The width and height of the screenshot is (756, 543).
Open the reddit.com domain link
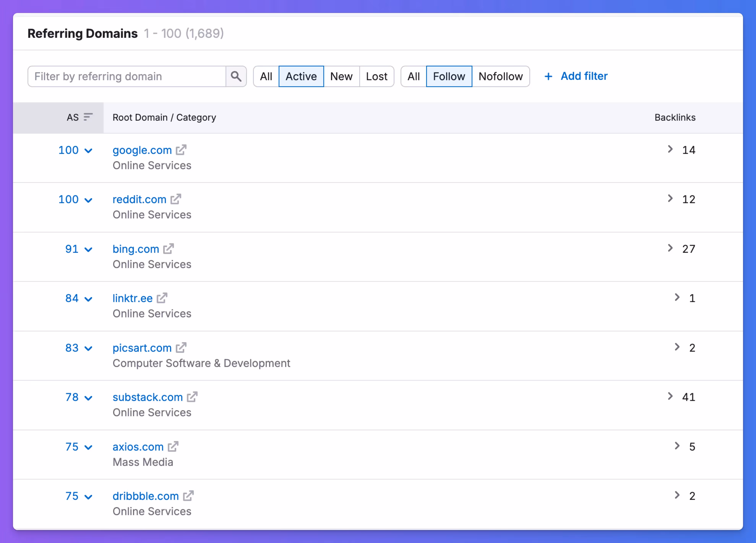pyautogui.click(x=139, y=200)
